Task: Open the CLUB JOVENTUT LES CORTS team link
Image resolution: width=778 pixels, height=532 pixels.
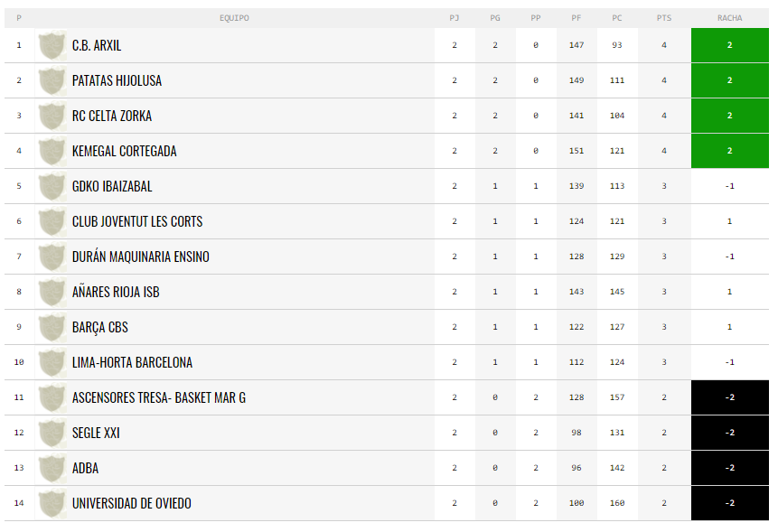Action: coord(137,221)
